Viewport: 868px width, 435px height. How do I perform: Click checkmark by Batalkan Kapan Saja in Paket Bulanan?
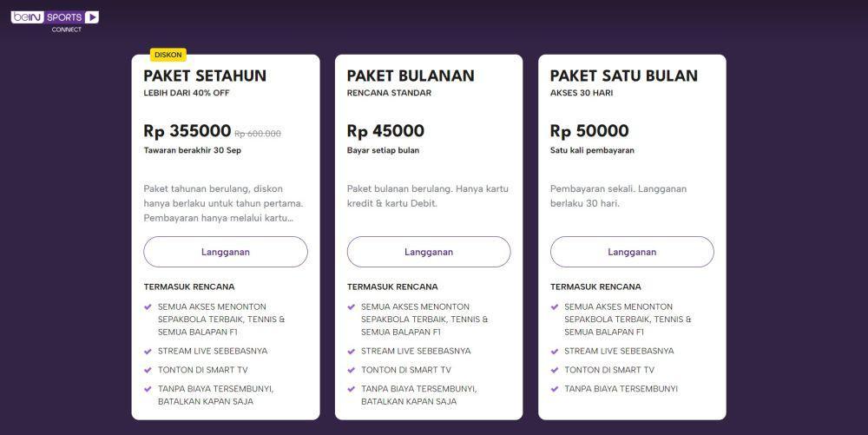coord(351,389)
